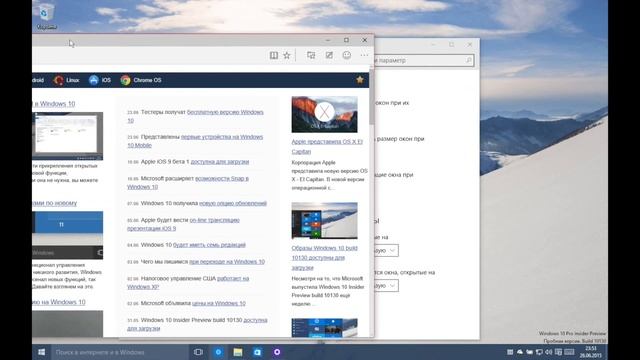The width and height of the screenshot is (640, 360).
Task: Open the iOS 9 beta 1 download link
Action: pyautogui.click(x=220, y=162)
